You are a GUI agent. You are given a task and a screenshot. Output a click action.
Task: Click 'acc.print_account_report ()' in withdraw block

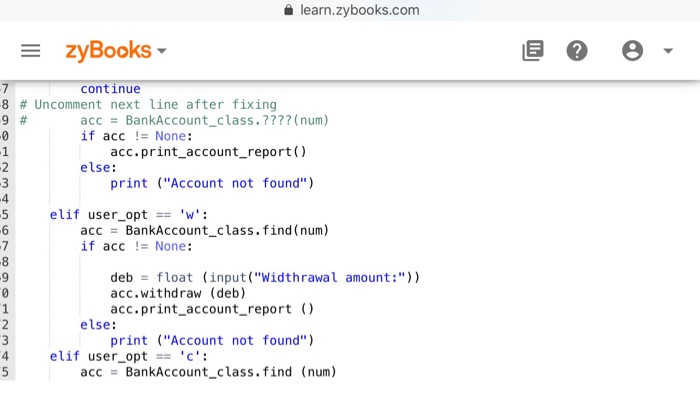click(x=212, y=309)
